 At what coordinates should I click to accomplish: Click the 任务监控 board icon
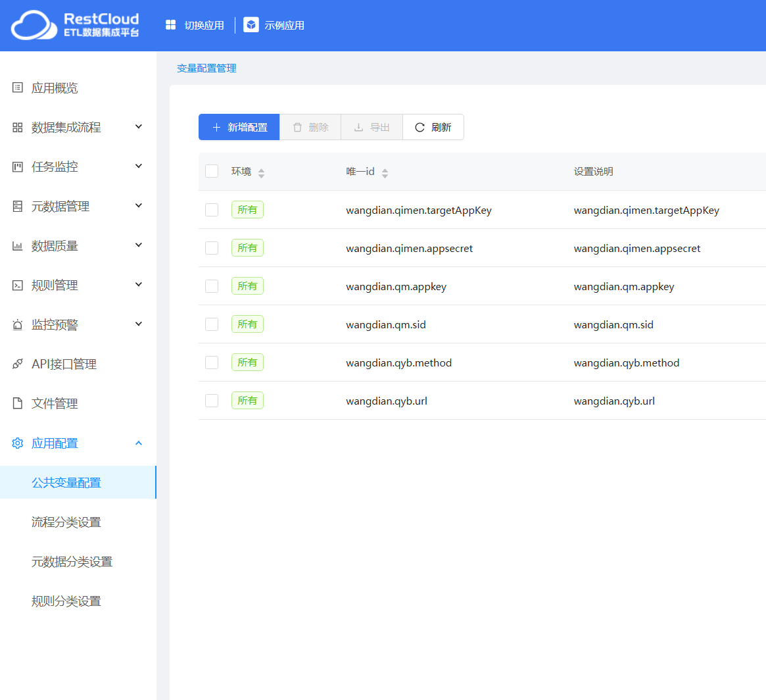(x=18, y=166)
